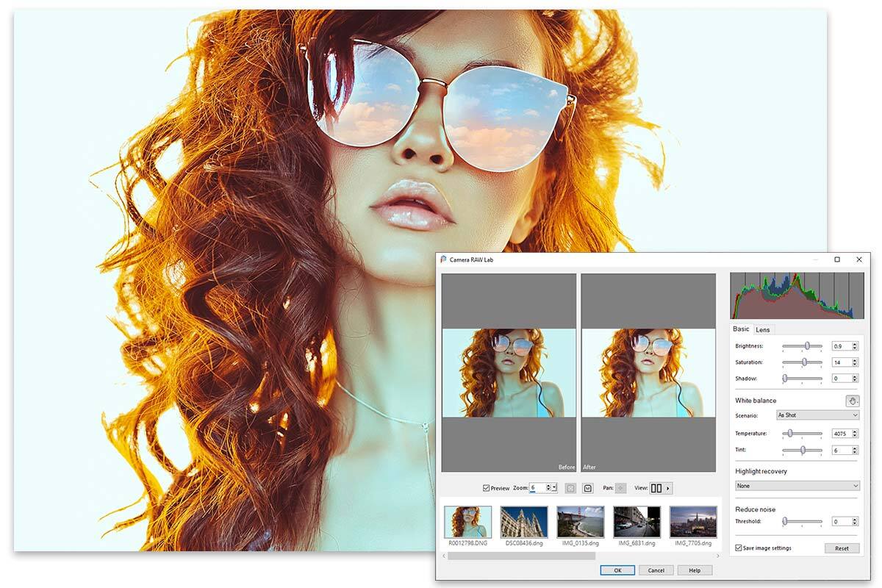
Task: Select the DSC08436.dng thumbnail
Action: point(524,522)
